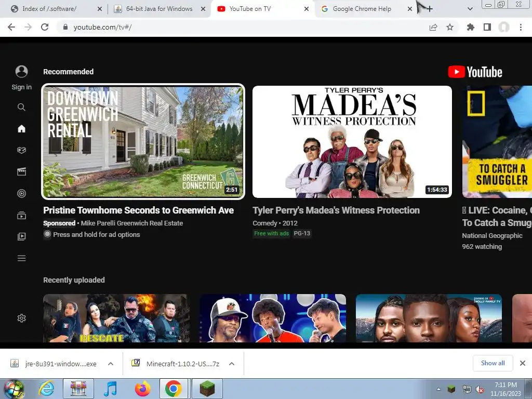The height and width of the screenshot is (399, 532).
Task: Open Chrome profile avatar
Action: [x=504, y=27]
